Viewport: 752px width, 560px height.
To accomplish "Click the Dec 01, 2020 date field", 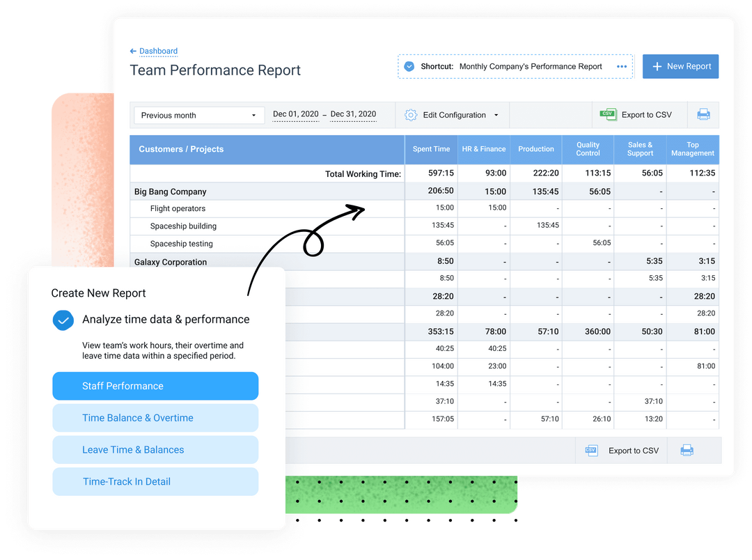I will pos(295,114).
